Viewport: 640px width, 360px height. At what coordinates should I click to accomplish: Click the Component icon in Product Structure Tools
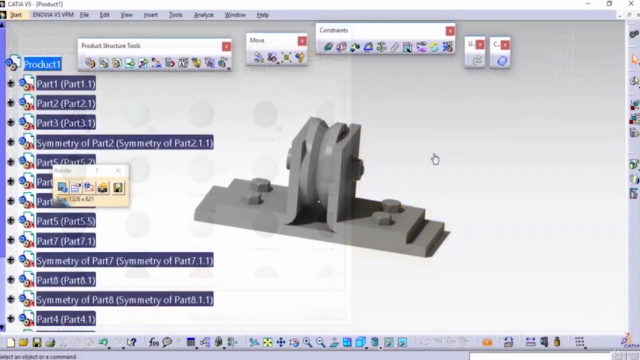[90, 63]
